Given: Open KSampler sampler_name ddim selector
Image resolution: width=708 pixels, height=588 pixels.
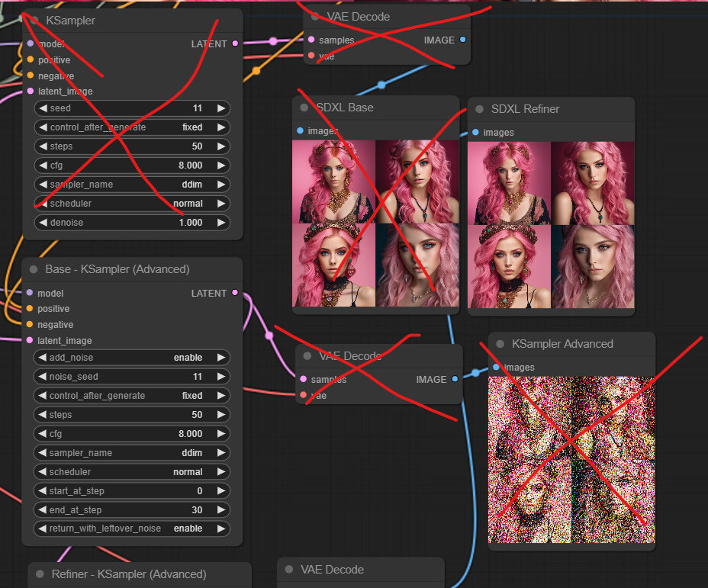Looking at the screenshot, I should (132, 185).
